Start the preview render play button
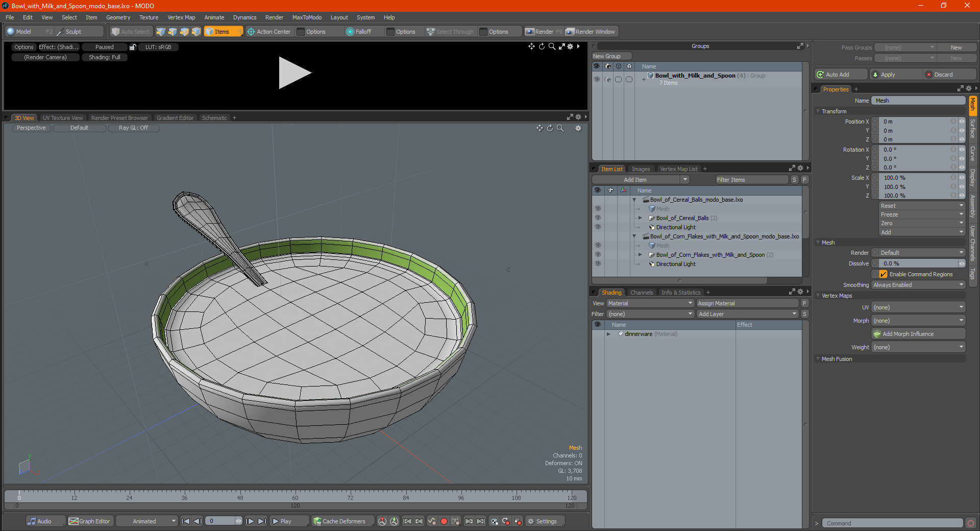Image resolution: width=980 pixels, height=531 pixels. [x=295, y=73]
